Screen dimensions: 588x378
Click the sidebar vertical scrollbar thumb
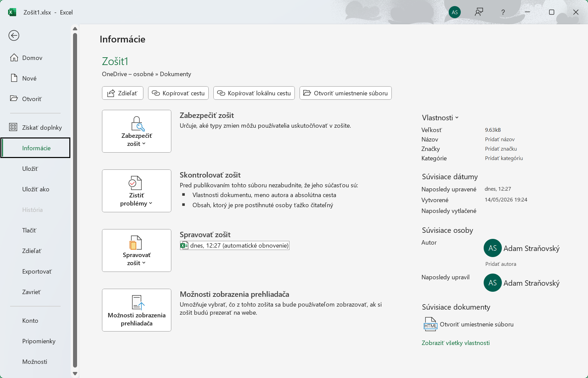(75, 200)
